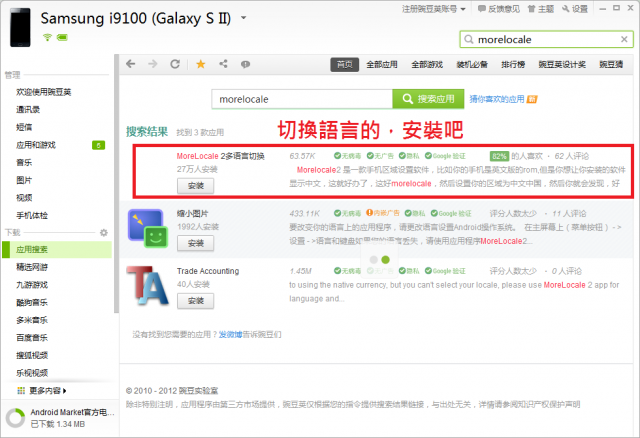Open 百度音乐 in sidebar
The height and width of the screenshot is (438, 640).
pyautogui.click(x=32, y=337)
